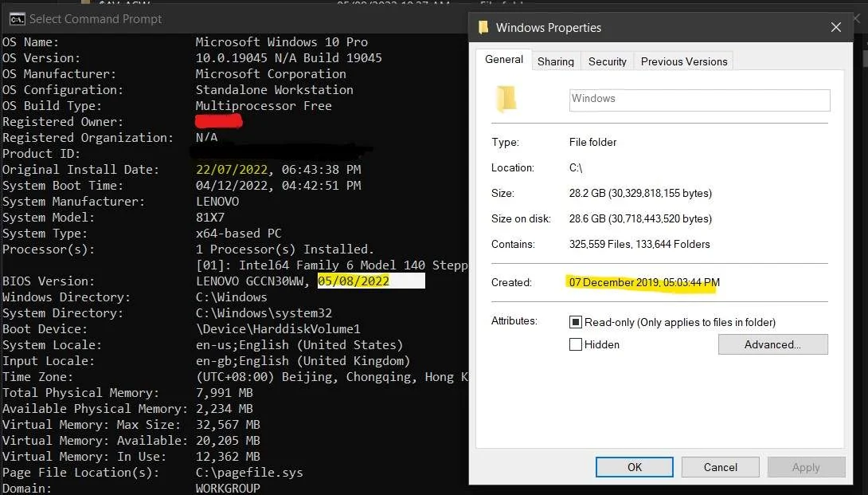Click the folder icon in Windows Properties title bar

coord(483,27)
